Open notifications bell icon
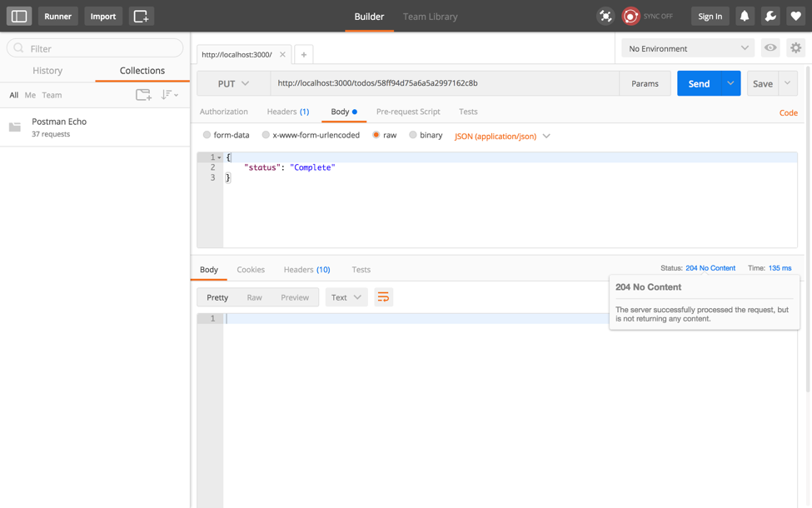Viewport: 812px width, 508px height. [x=745, y=16]
